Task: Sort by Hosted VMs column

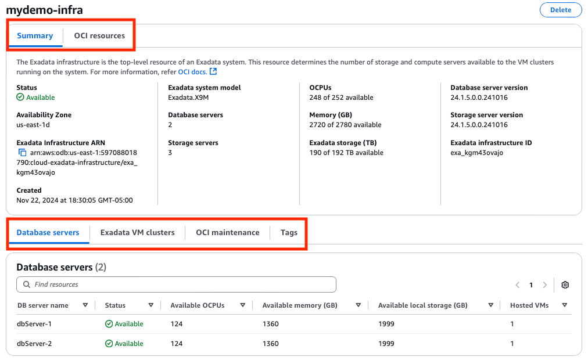Action: coord(564,305)
